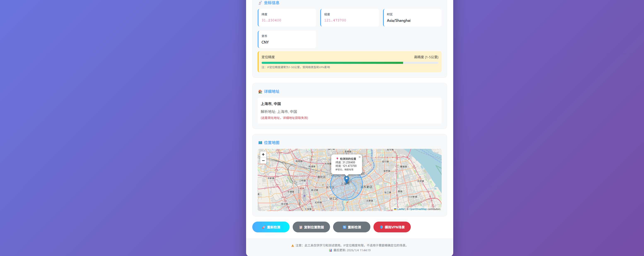This screenshot has width=644, height=256.
Task: Open the Leaflet attribution link
Action: pos(401,209)
